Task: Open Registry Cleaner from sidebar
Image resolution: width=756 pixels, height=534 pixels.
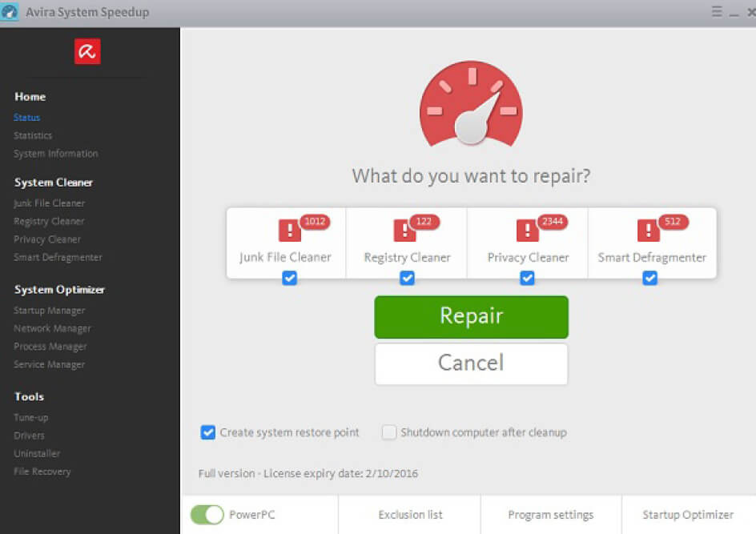Action: 49,221
